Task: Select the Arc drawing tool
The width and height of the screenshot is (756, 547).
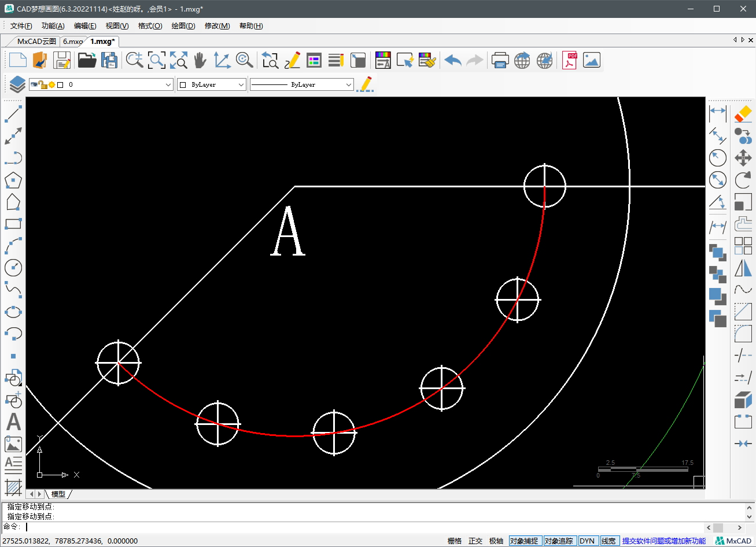Action: pyautogui.click(x=13, y=246)
